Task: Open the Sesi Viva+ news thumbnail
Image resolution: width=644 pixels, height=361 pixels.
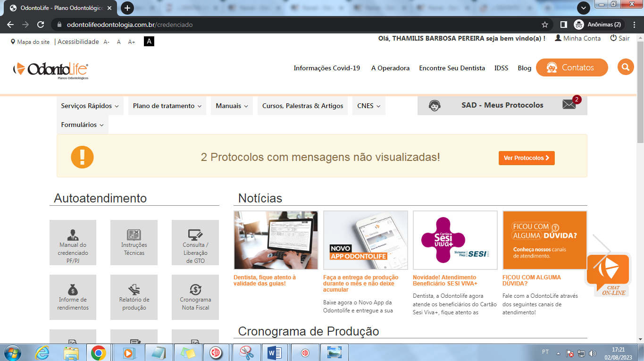Action: point(455,240)
